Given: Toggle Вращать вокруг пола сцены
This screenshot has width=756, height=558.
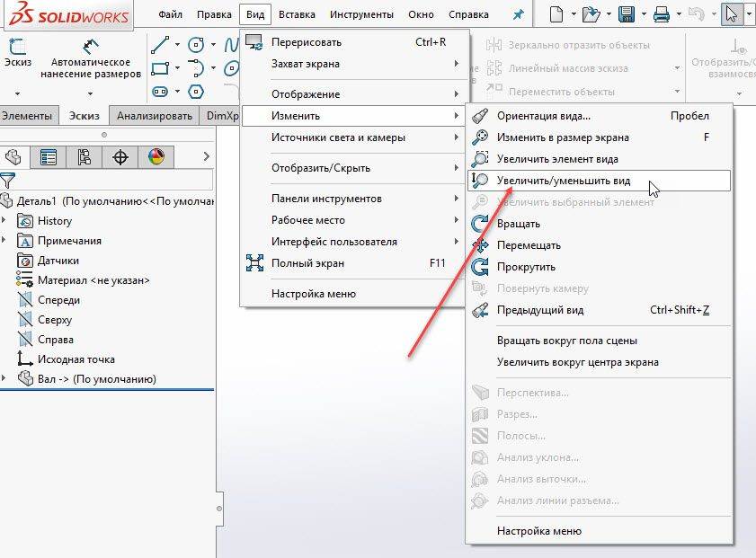Looking at the screenshot, I should tap(600, 341).
